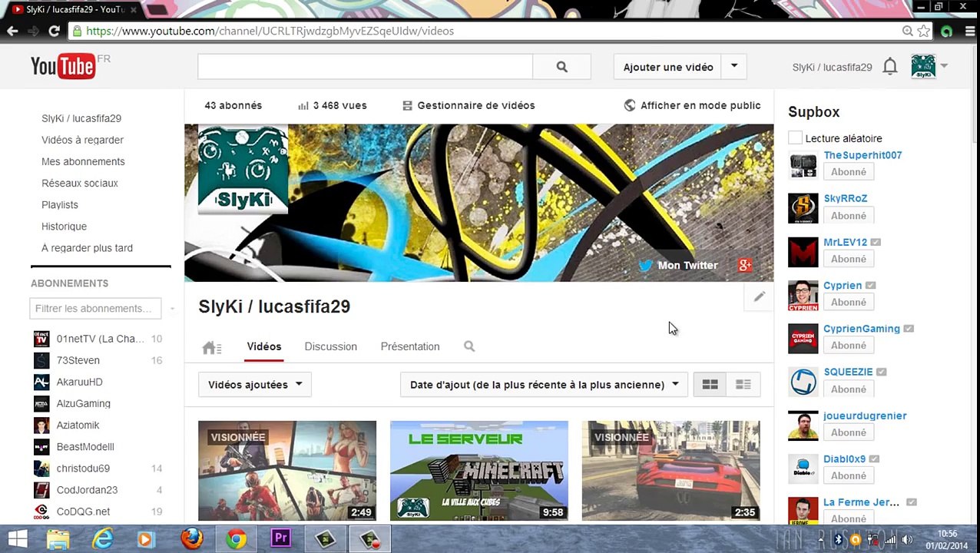
Task: Click Filtrer les abonnements field
Action: click(95, 309)
